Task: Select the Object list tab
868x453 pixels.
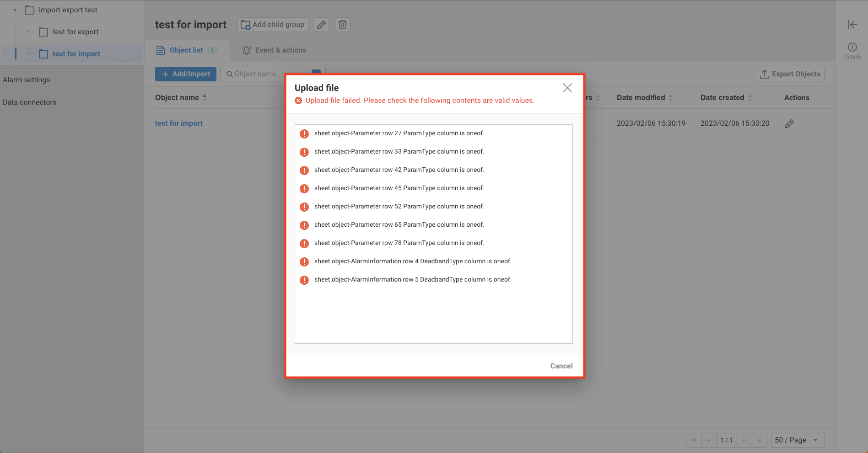Action: pyautogui.click(x=186, y=50)
